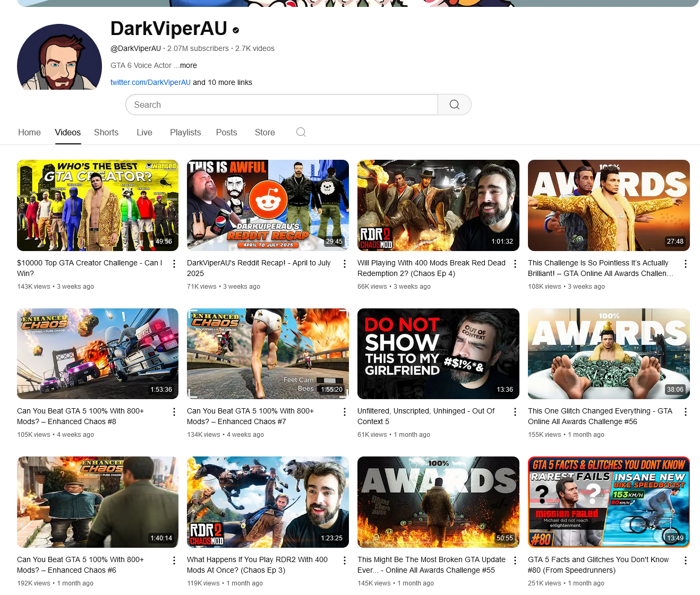Open options menu for All Awards Challenge #56
Viewport: 700px width, 595px height.
[686, 412]
